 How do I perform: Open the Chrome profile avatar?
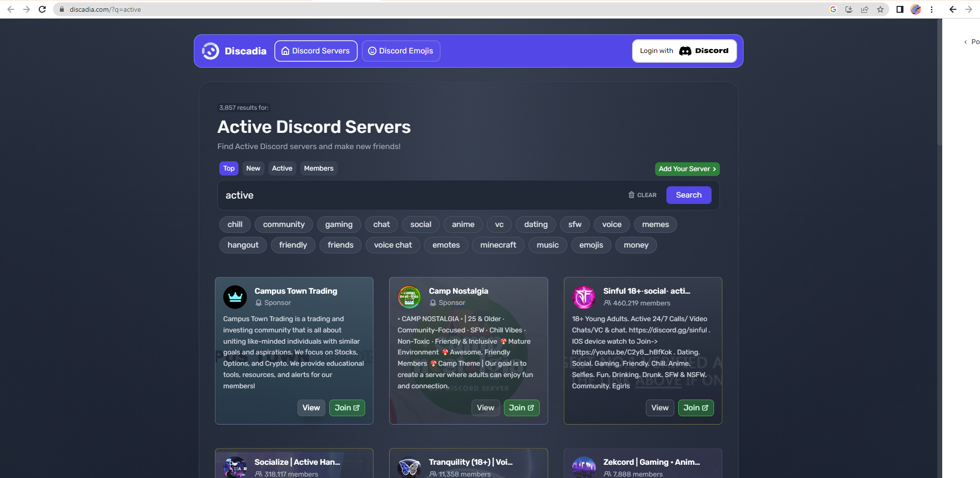(x=916, y=9)
